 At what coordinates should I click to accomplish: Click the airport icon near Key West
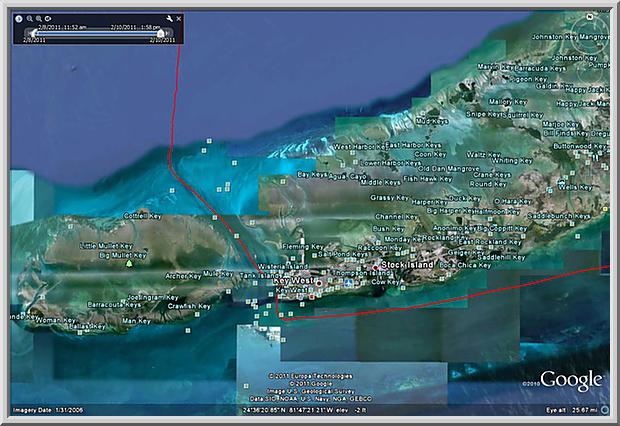tap(347, 283)
